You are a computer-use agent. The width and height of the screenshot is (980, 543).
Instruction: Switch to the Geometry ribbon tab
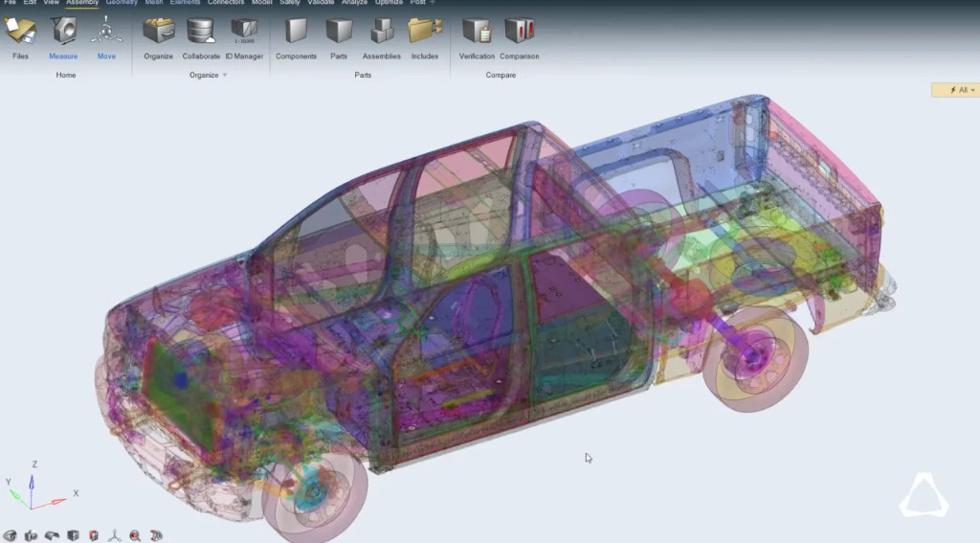[x=122, y=3]
